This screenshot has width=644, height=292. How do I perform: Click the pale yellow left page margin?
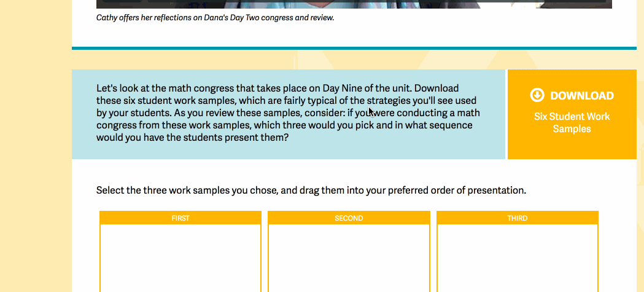pos(36,146)
